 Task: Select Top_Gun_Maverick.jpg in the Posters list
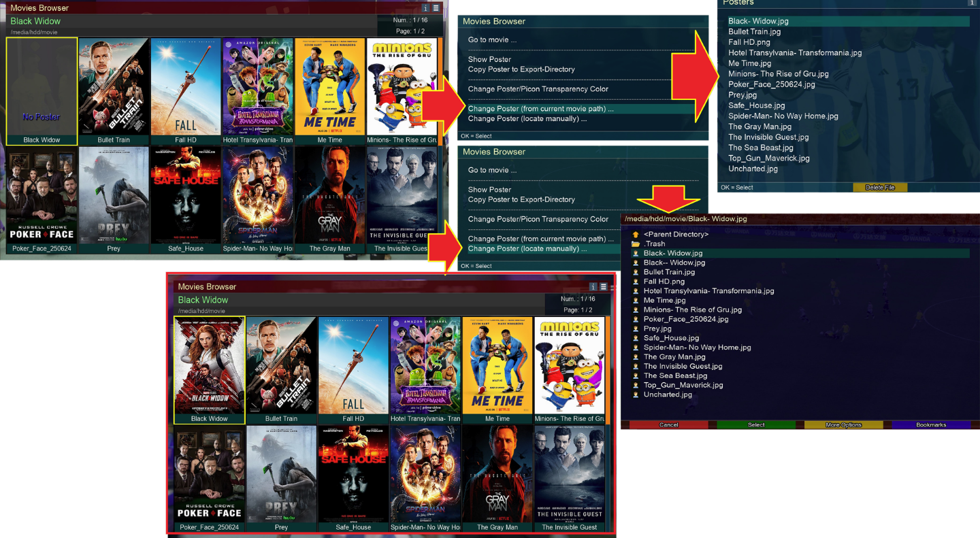pos(769,158)
